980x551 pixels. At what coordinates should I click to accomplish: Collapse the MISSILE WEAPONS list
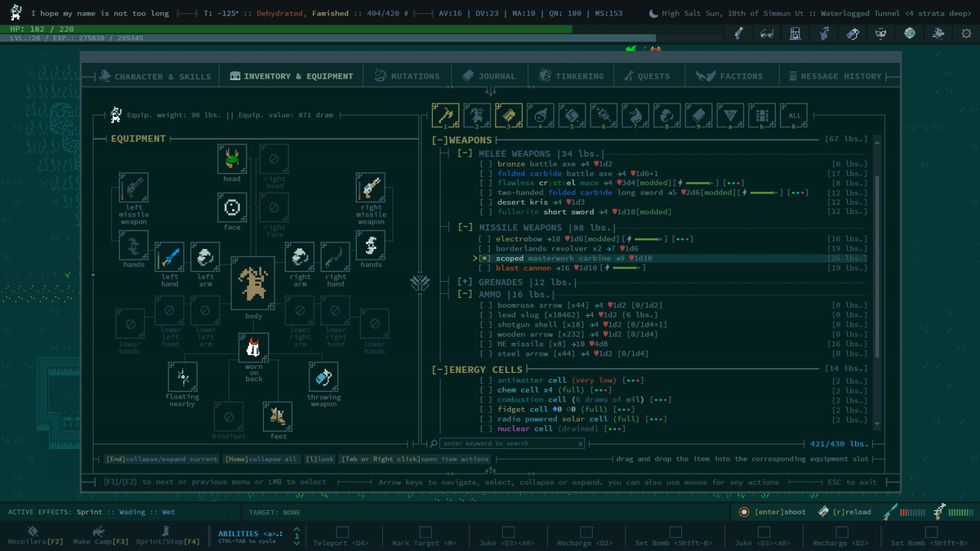tap(464, 227)
